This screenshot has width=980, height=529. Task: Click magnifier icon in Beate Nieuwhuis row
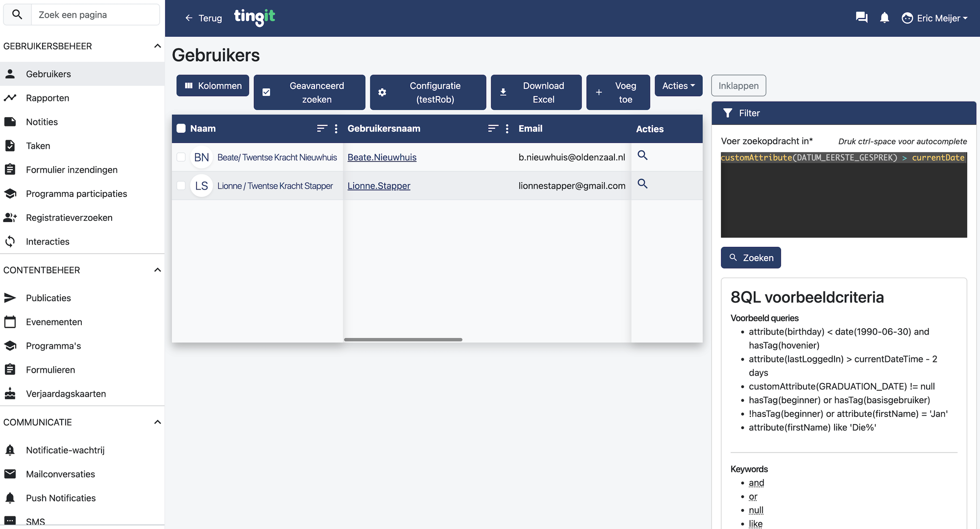tap(642, 156)
